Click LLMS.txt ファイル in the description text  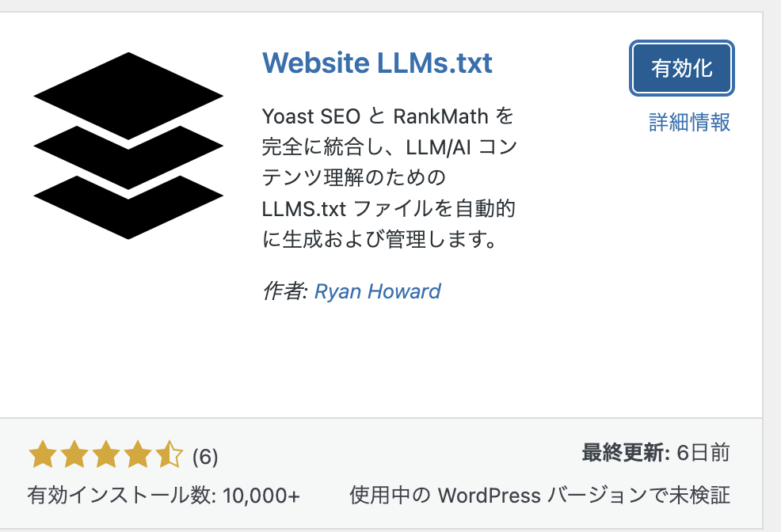click(349, 209)
